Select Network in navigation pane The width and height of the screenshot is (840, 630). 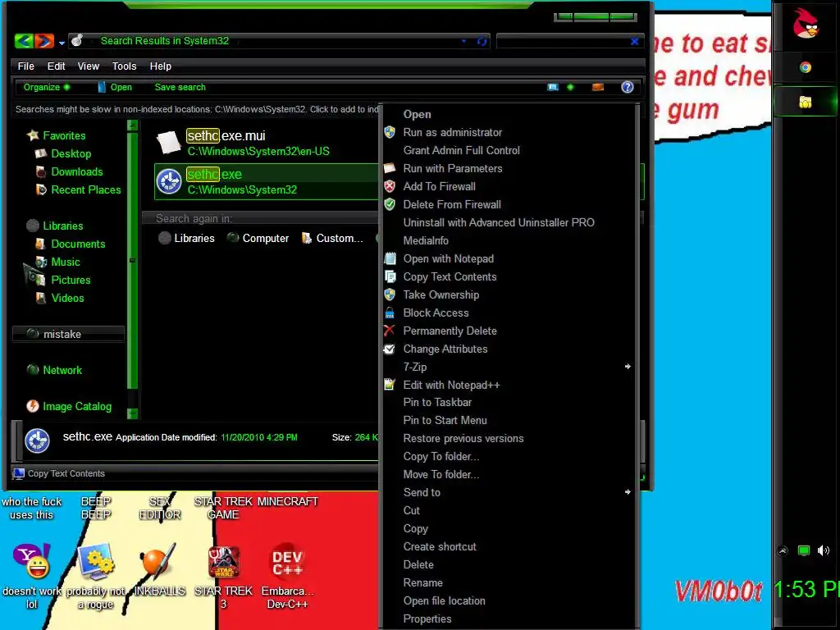click(55, 370)
